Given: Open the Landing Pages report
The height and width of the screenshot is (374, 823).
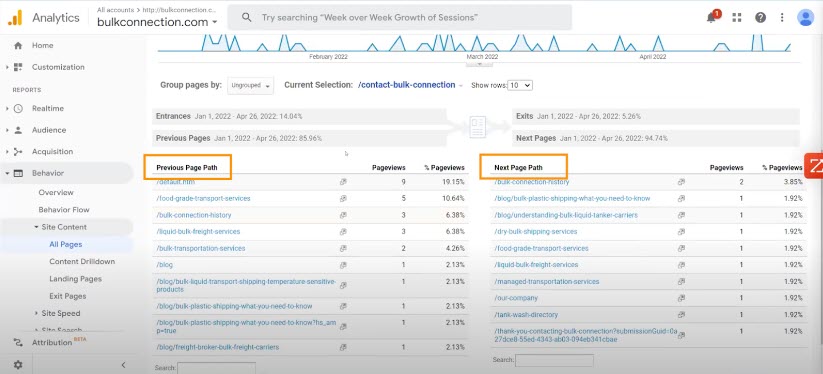Looking at the screenshot, I should coord(76,279).
